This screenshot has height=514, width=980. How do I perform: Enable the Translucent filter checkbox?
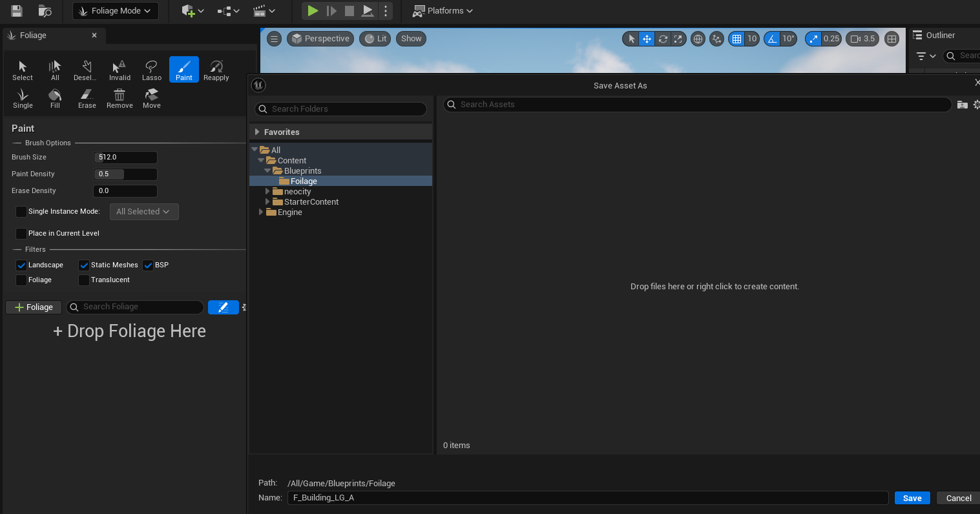tap(84, 280)
